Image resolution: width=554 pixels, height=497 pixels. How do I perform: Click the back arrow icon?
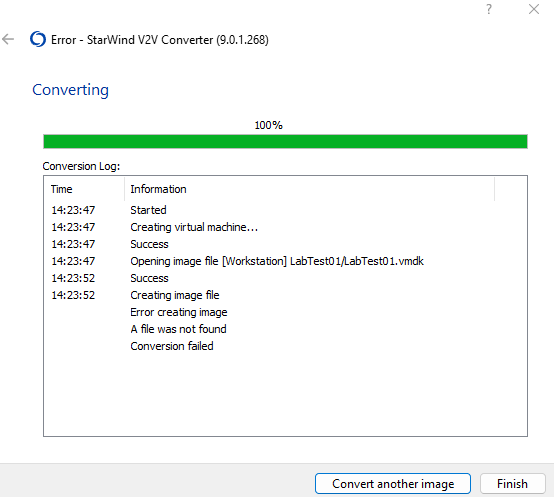[8, 39]
